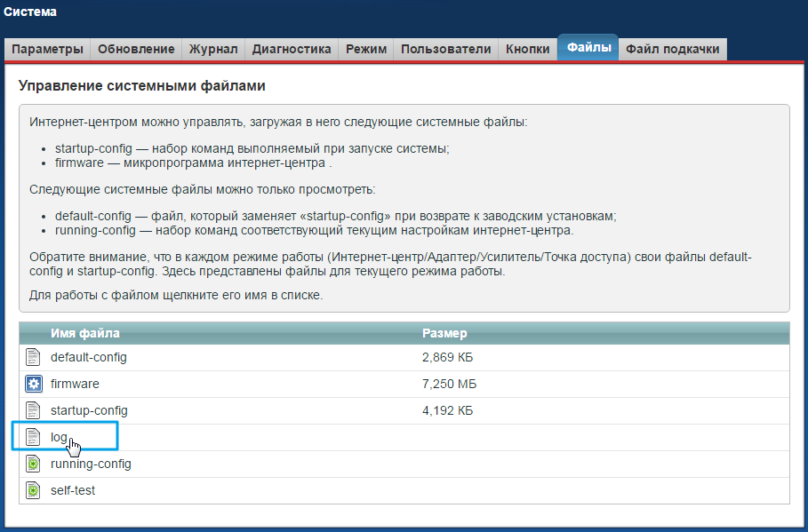Open the Обновление tab

tap(136, 50)
